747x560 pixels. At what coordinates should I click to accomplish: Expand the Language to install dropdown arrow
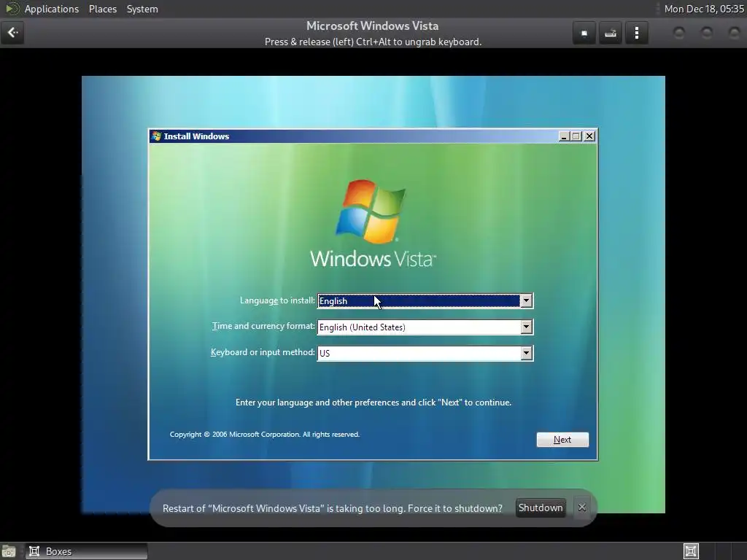click(x=526, y=301)
